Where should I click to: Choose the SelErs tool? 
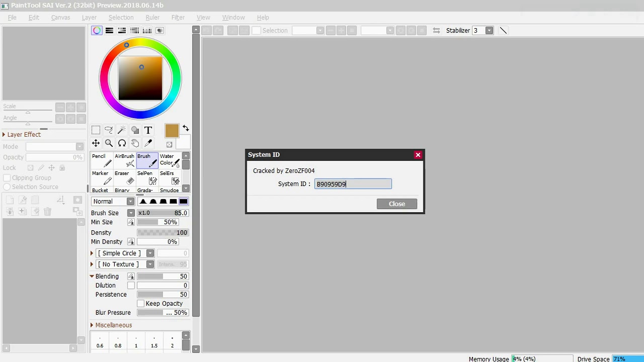tap(170, 177)
